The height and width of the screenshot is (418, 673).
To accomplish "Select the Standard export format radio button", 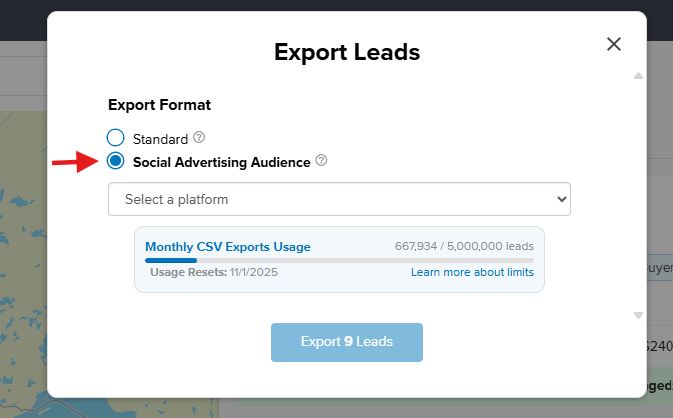I will (x=116, y=137).
